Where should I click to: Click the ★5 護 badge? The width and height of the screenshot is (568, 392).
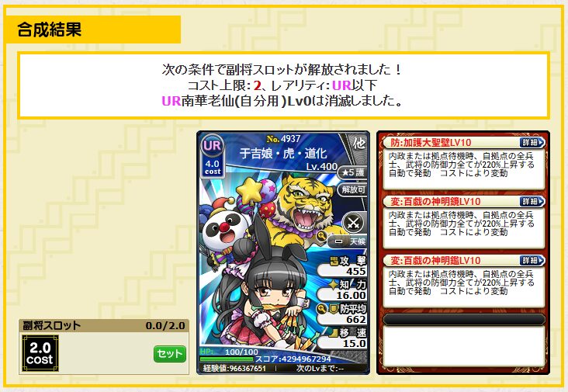[352, 172]
